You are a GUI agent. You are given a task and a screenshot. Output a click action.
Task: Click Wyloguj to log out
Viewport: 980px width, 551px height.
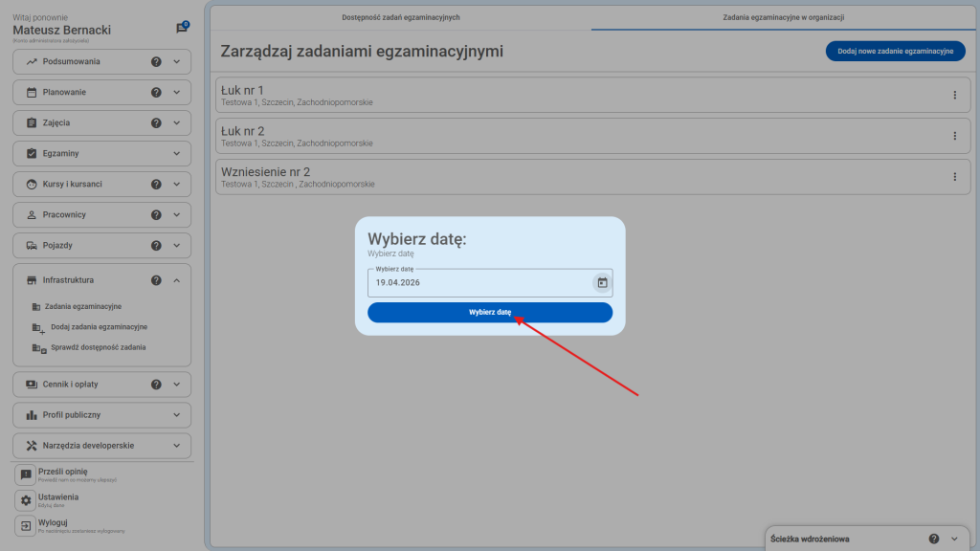pyautogui.click(x=52, y=522)
